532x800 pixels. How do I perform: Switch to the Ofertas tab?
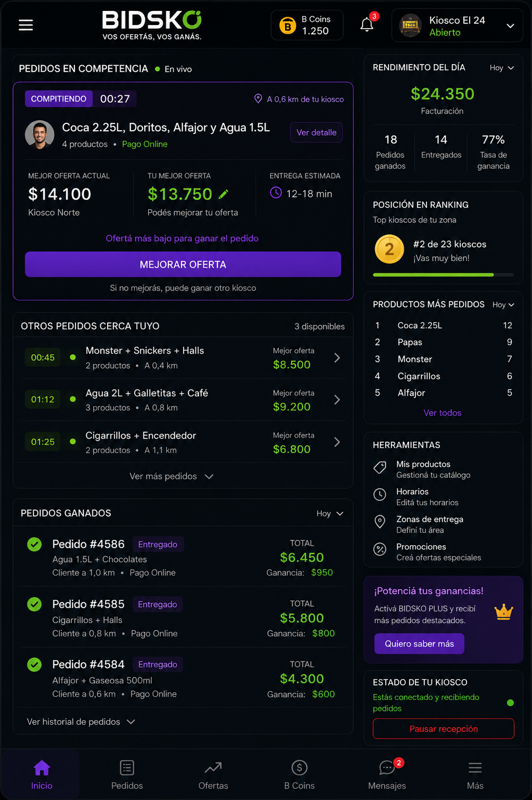pyautogui.click(x=213, y=775)
